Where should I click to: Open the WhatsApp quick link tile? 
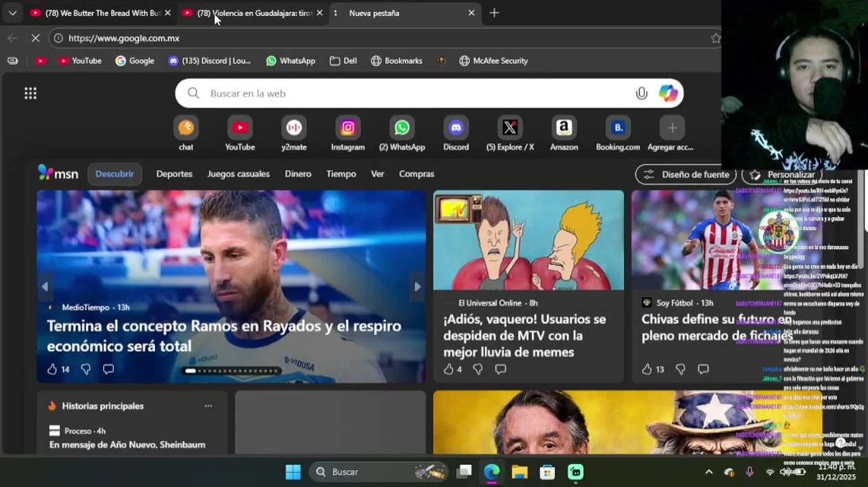click(x=402, y=134)
